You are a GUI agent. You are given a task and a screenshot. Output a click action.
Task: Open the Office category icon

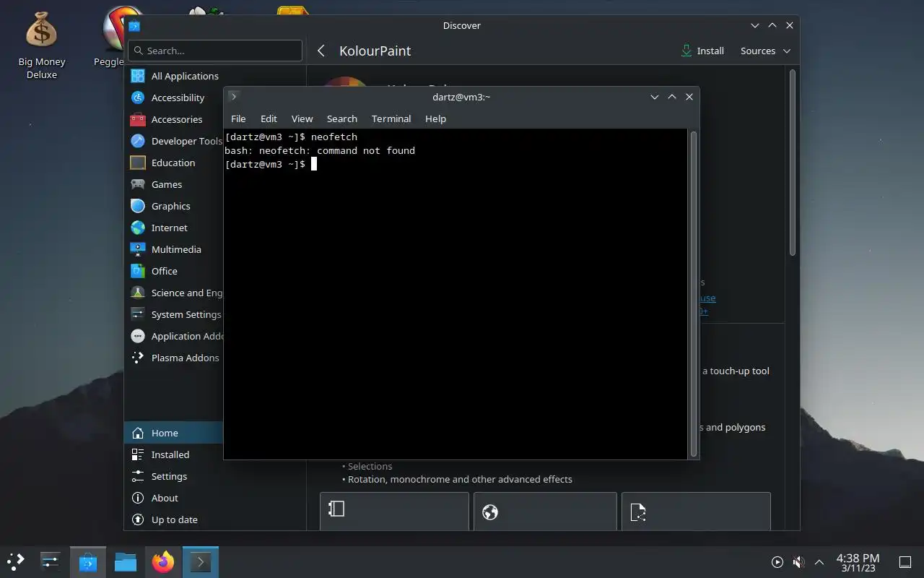coord(138,271)
